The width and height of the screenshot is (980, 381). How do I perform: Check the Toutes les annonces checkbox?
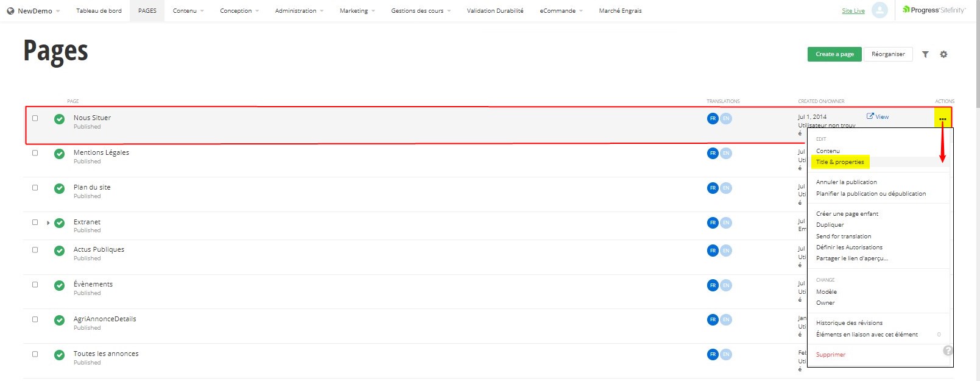pyautogui.click(x=35, y=354)
